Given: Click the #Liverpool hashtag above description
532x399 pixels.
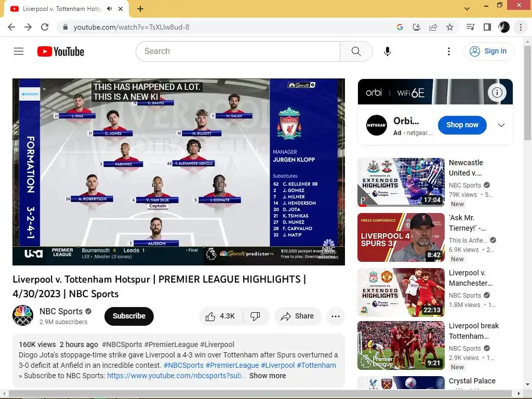Looking at the screenshot, I should pyautogui.click(x=217, y=344).
